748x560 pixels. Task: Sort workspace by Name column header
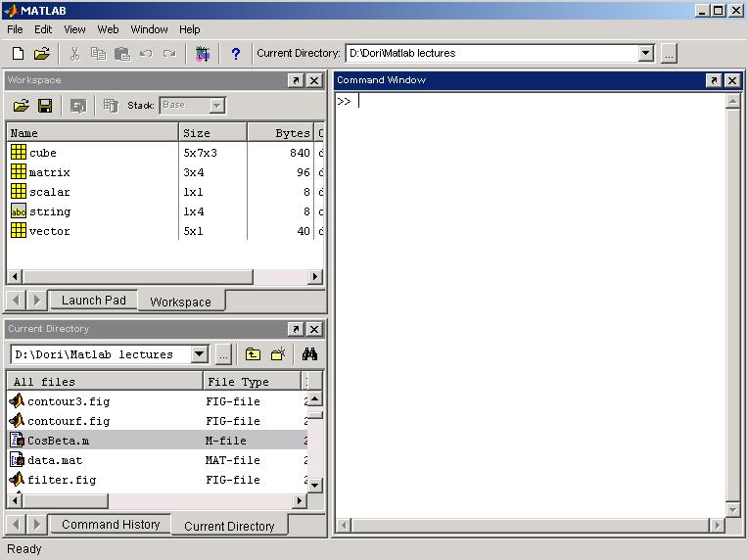point(93,132)
